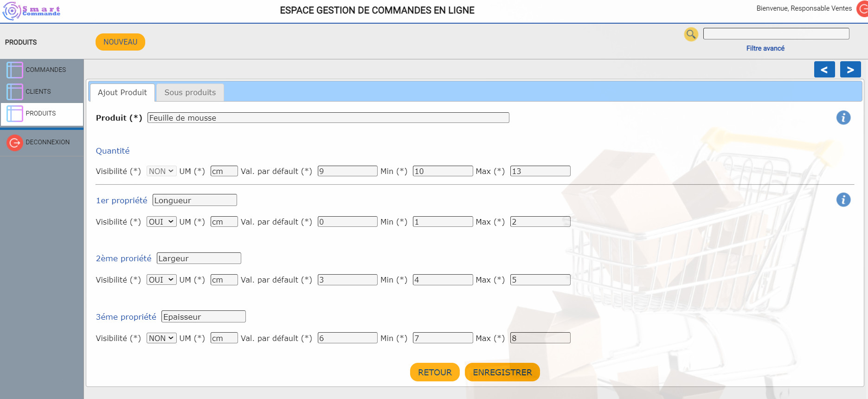Image resolution: width=868 pixels, height=399 pixels.
Task: Click the search magnifier icon
Action: 691,34
